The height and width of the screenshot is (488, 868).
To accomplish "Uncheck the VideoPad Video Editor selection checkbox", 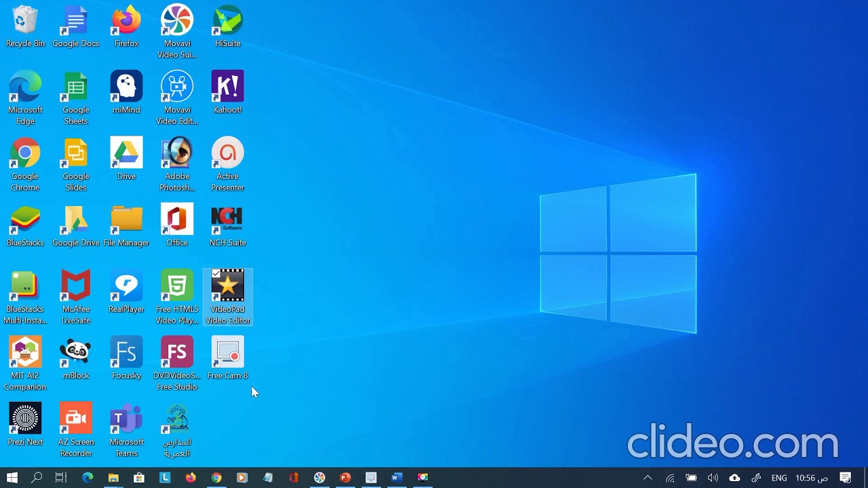I will click(216, 273).
